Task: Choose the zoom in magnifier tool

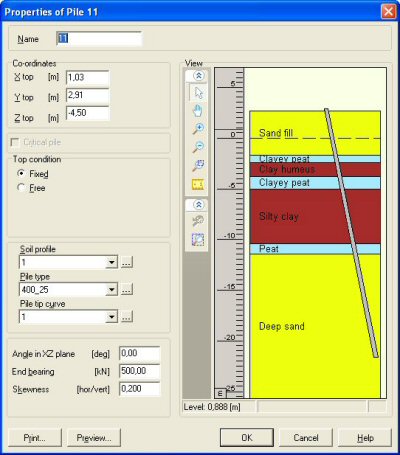Action: [198, 129]
